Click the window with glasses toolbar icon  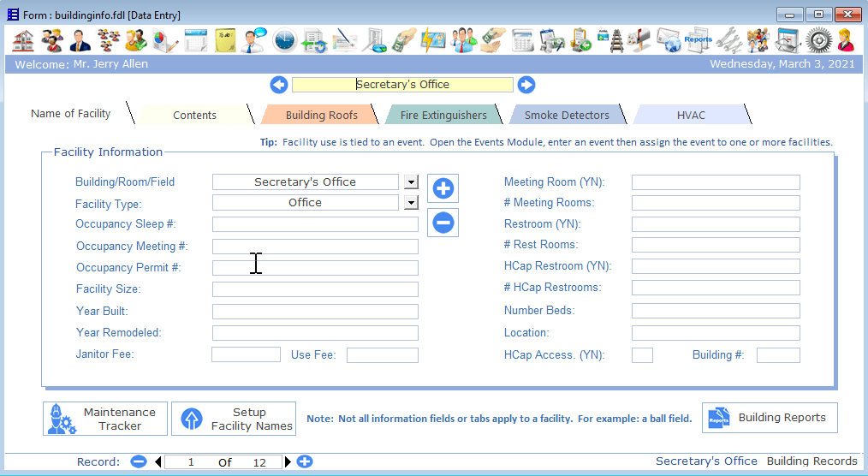788,40
